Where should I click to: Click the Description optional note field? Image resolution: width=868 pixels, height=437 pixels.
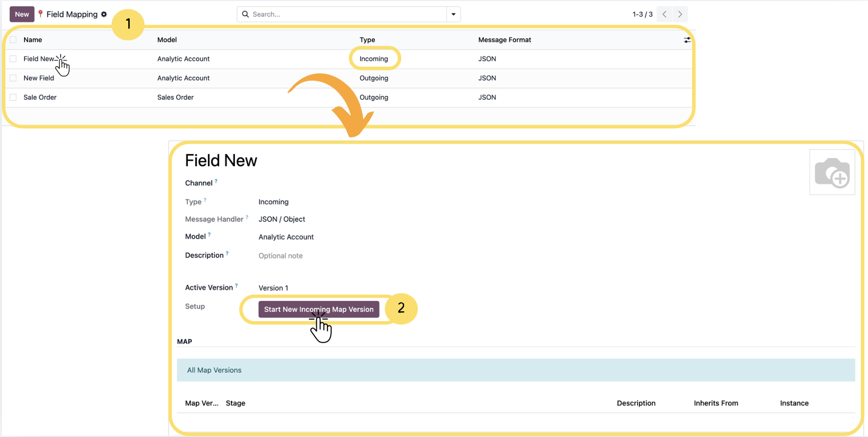click(x=280, y=256)
